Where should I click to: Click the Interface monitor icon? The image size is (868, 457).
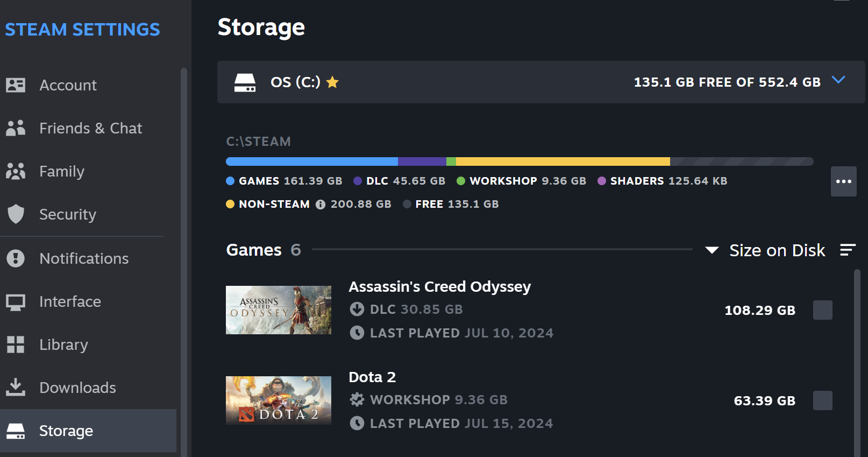(x=16, y=302)
